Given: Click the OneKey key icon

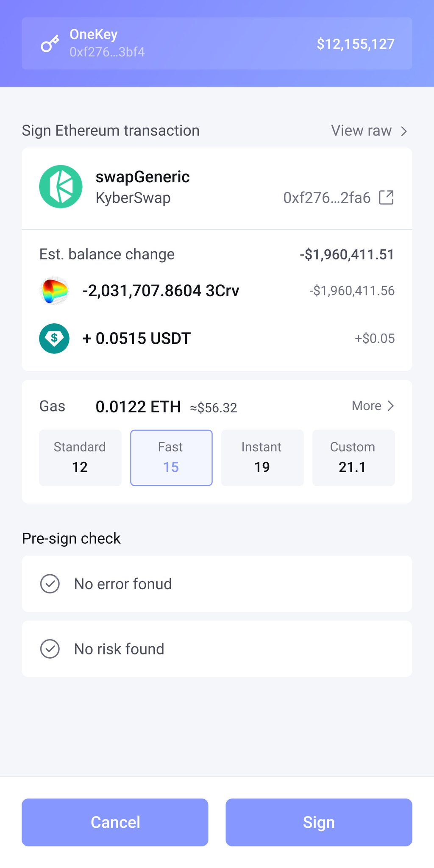Looking at the screenshot, I should tap(50, 44).
